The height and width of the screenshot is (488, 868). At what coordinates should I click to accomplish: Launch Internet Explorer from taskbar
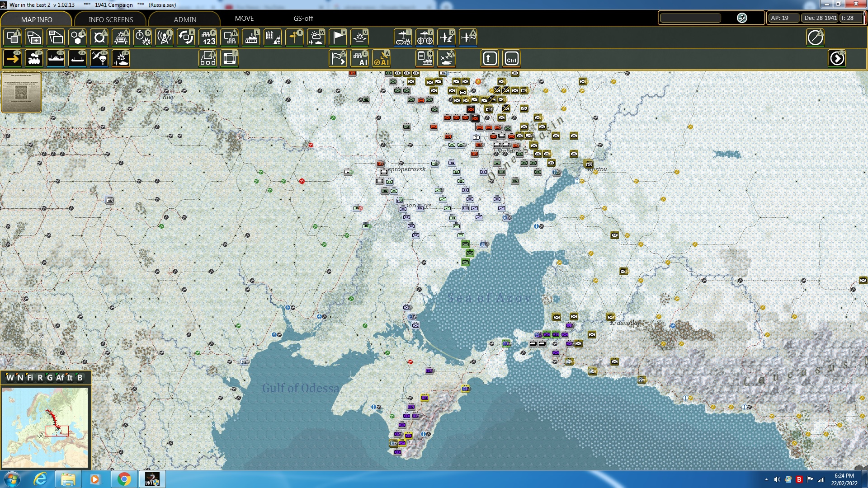click(x=40, y=479)
